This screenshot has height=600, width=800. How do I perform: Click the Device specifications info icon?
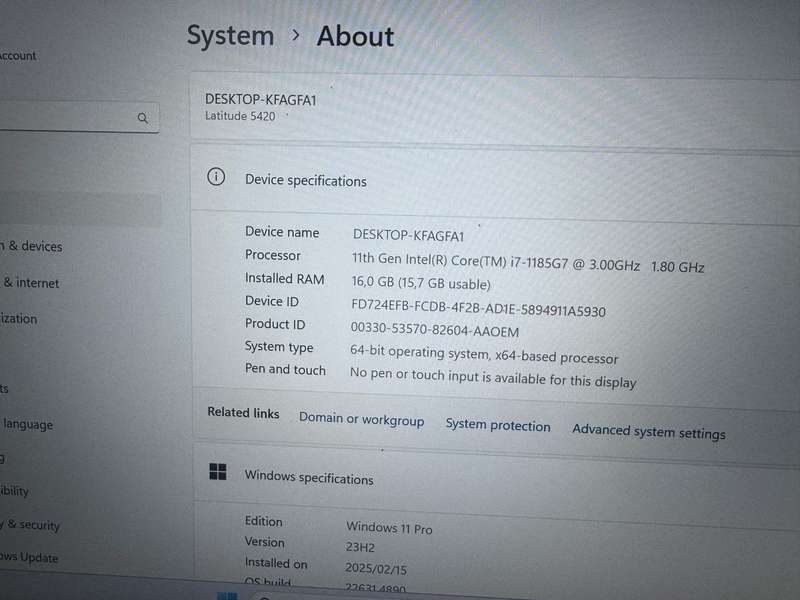216,177
